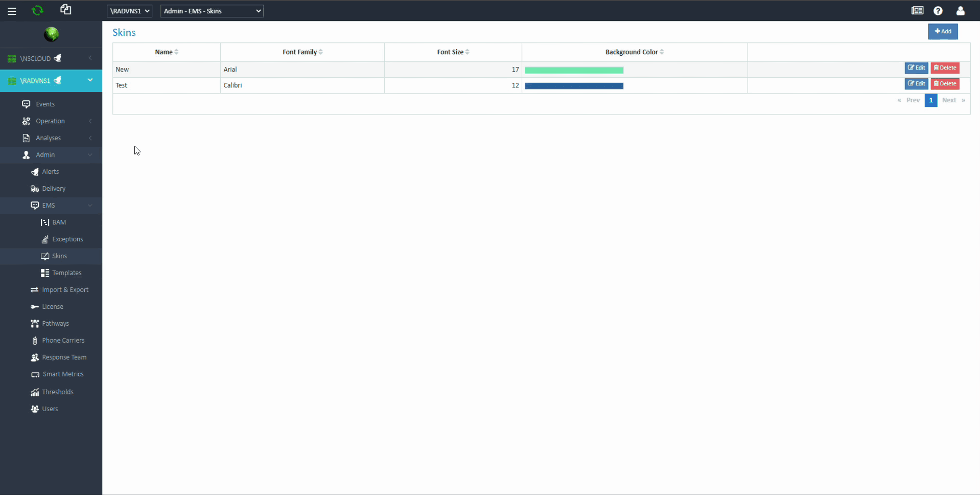The height and width of the screenshot is (495, 980).
Task: Add a new skin
Action: tap(943, 31)
